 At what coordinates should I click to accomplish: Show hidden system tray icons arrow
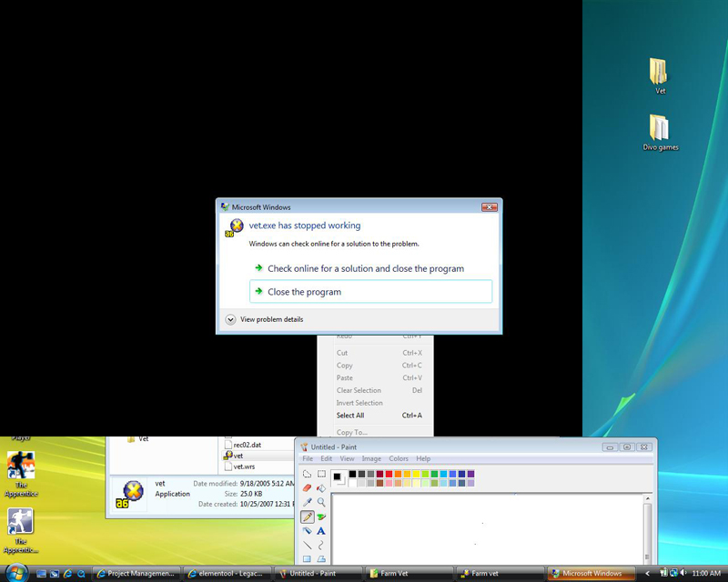tap(647, 574)
